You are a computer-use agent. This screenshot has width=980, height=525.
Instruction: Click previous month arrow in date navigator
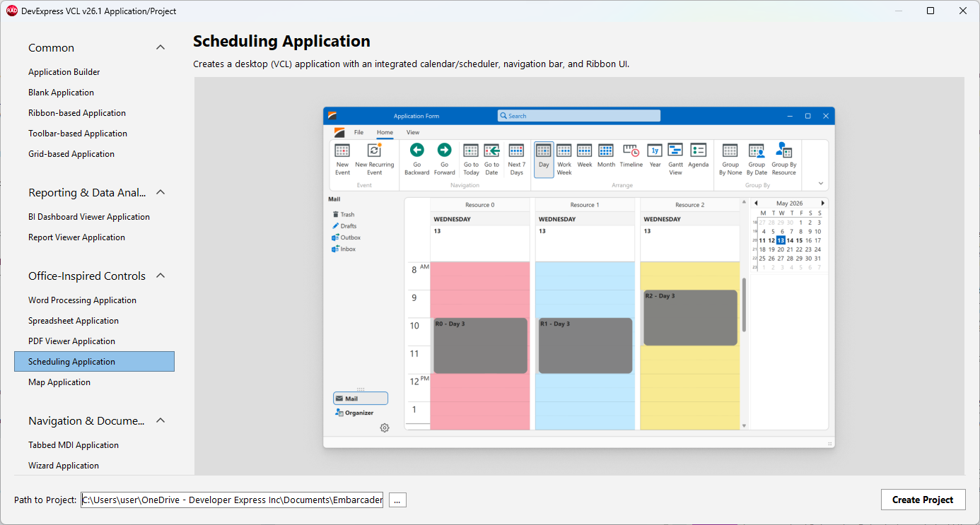756,203
